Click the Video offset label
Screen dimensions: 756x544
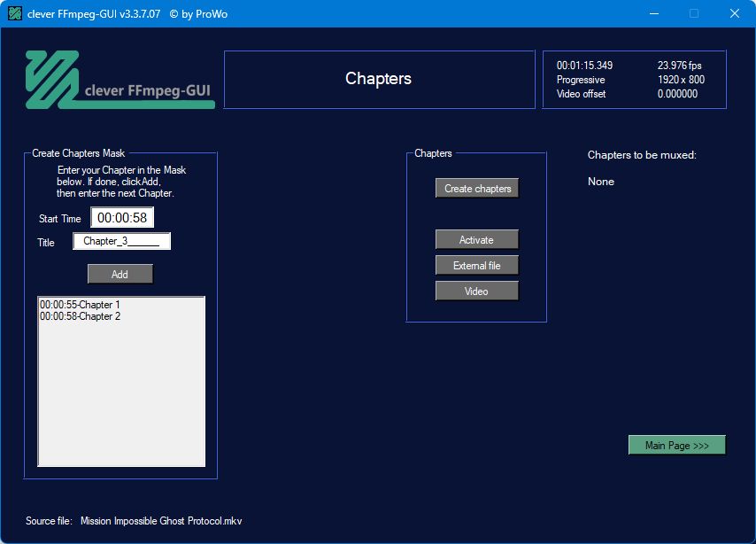point(581,94)
